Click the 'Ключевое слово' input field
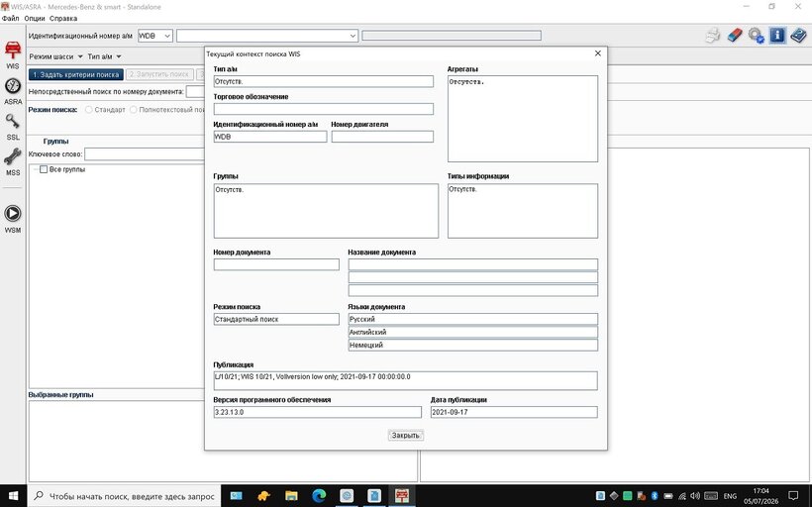 (145, 154)
